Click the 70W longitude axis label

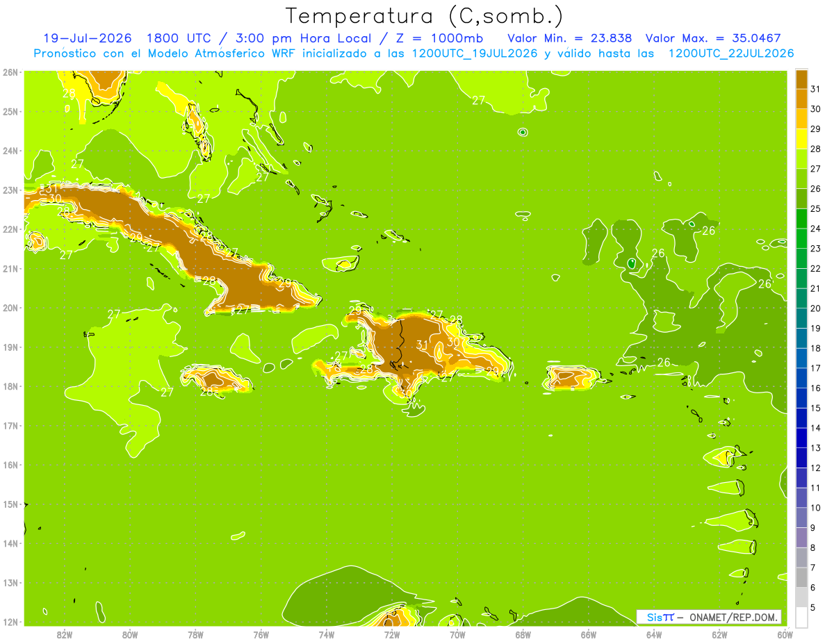coord(457,634)
